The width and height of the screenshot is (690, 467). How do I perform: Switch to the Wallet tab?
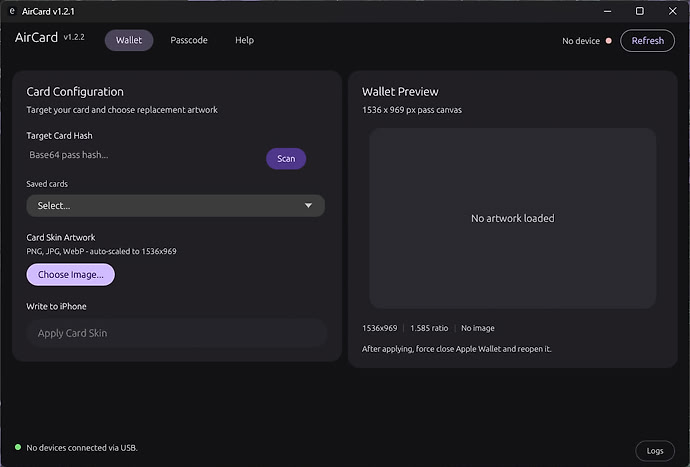pyautogui.click(x=129, y=40)
